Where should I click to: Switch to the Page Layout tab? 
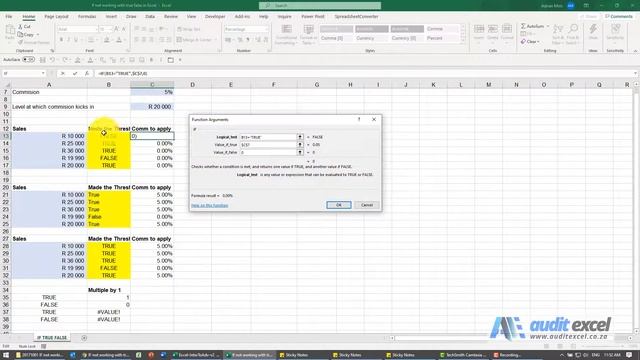[56, 17]
